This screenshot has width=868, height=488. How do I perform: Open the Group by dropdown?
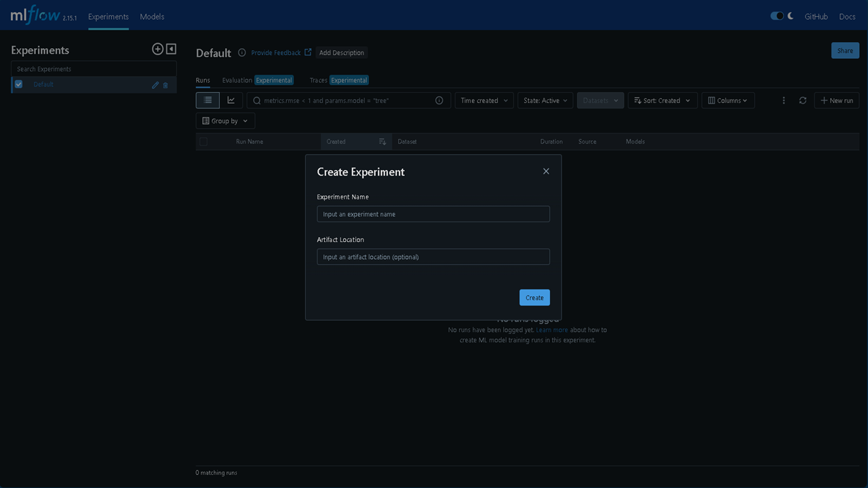[225, 121]
